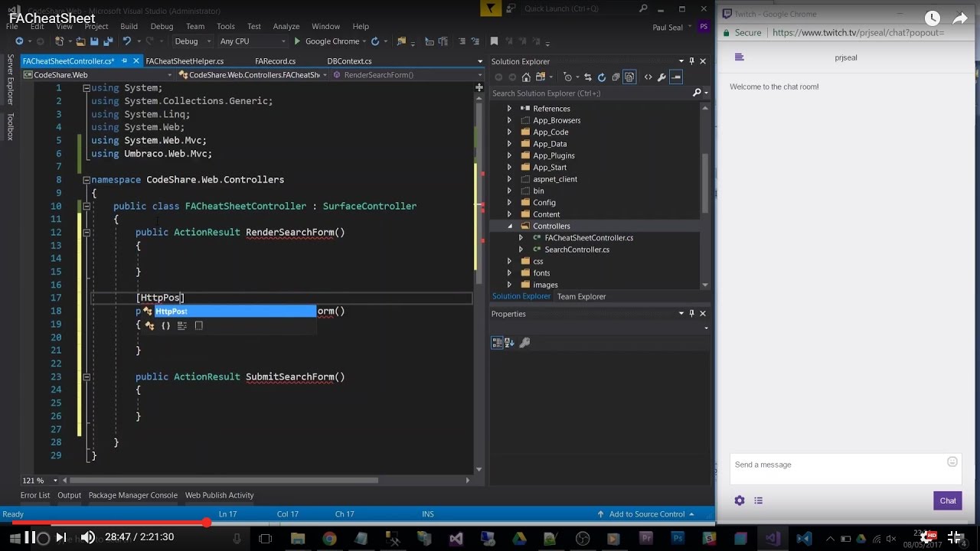
Task: Select the Refresh icon in Solution Explorer
Action: tap(602, 77)
